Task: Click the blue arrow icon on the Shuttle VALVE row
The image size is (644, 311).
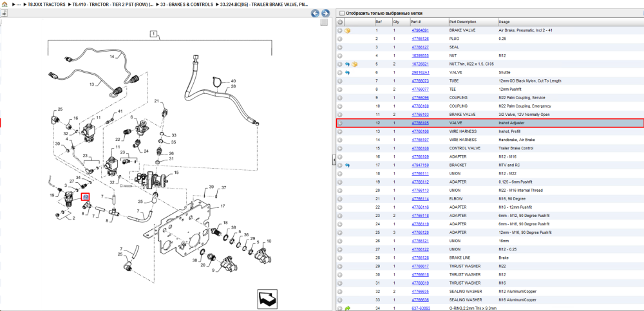Action: pos(348,72)
